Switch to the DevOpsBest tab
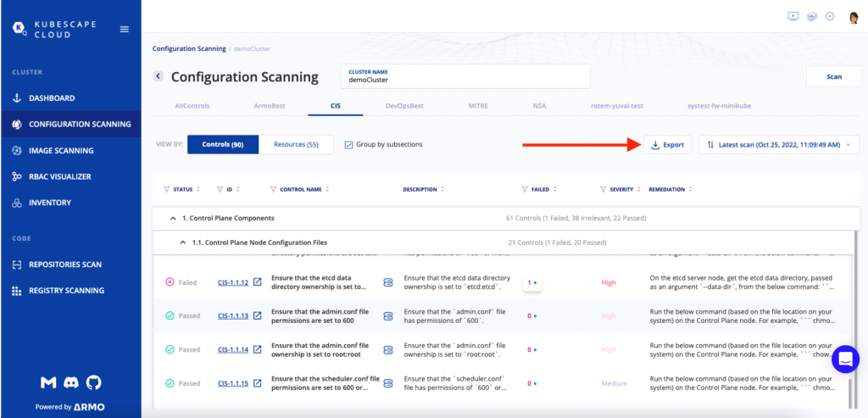This screenshot has height=418, width=868. (404, 106)
